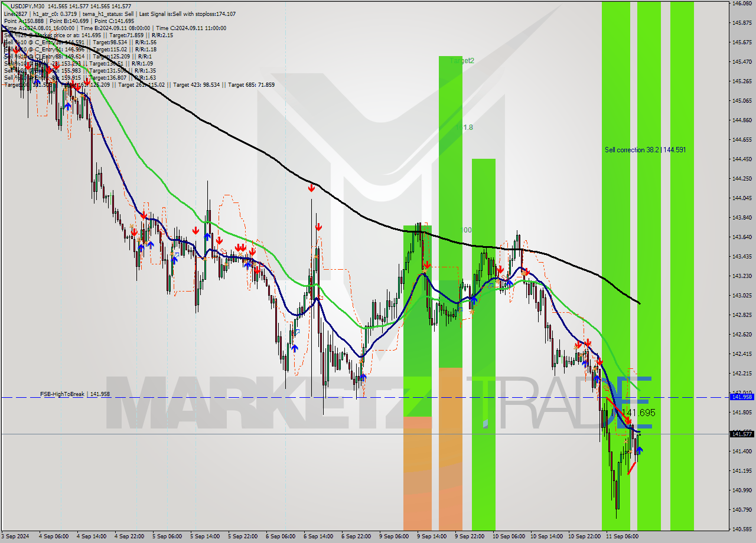Screen dimensions: 756x543
Task: Click the 'FSB-HighToBreak | 141.958' line label
Action: (x=75, y=394)
